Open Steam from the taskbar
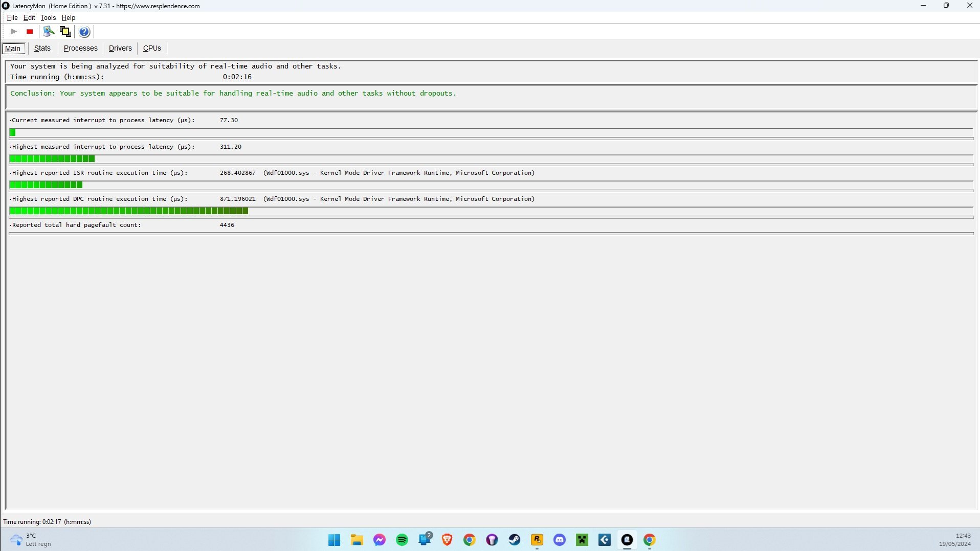 coord(515,540)
